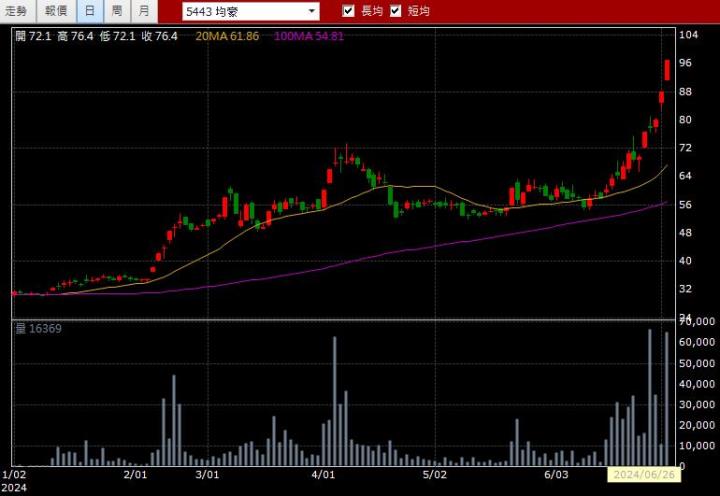The width and height of the screenshot is (720, 496).
Task: Switch chart to 月 monthly period
Action: tap(144, 11)
